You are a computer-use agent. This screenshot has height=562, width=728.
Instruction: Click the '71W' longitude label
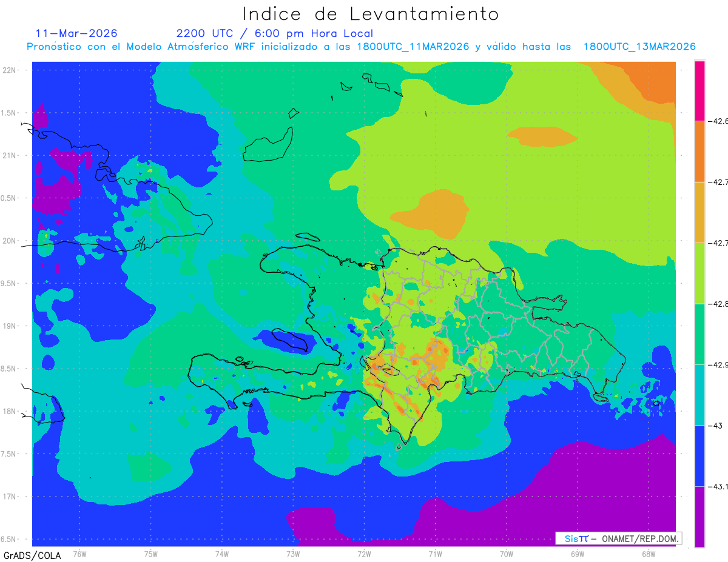pos(435,554)
